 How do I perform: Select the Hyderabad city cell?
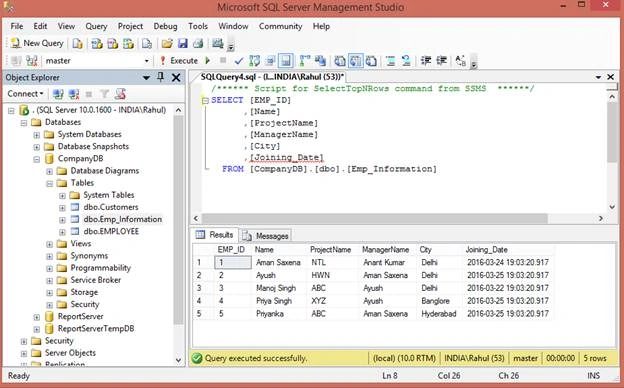pyautogui.click(x=439, y=314)
